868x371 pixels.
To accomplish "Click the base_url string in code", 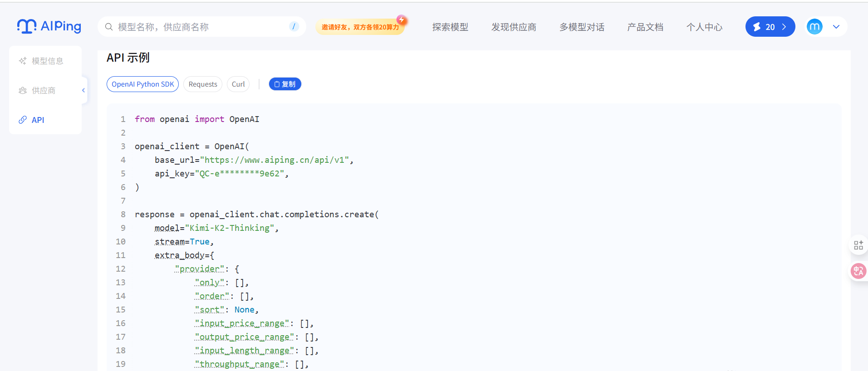I will coord(275,160).
